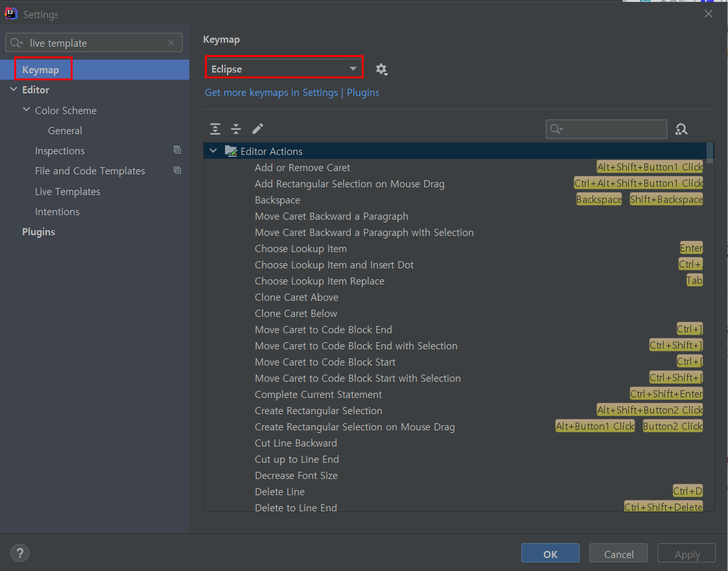This screenshot has width=728, height=571.
Task: Click the Cancel button
Action: click(618, 554)
